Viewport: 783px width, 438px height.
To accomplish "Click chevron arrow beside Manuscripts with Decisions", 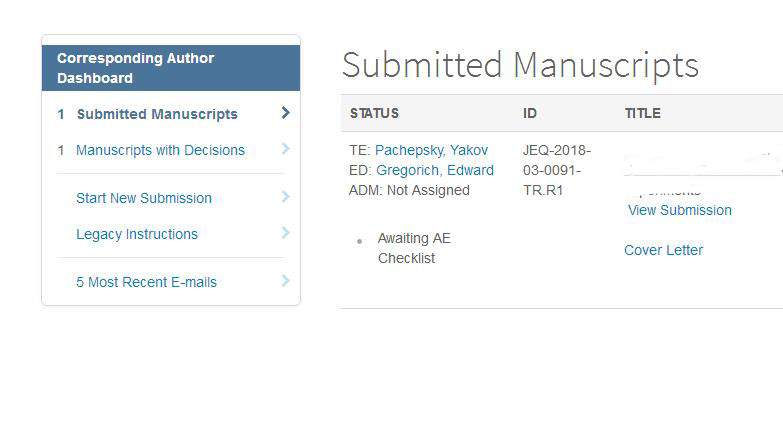I will click(286, 149).
